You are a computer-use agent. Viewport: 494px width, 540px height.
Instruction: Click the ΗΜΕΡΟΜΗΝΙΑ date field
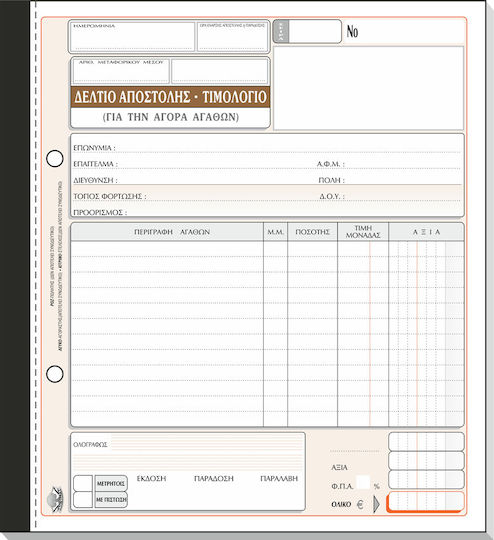click(x=132, y=37)
